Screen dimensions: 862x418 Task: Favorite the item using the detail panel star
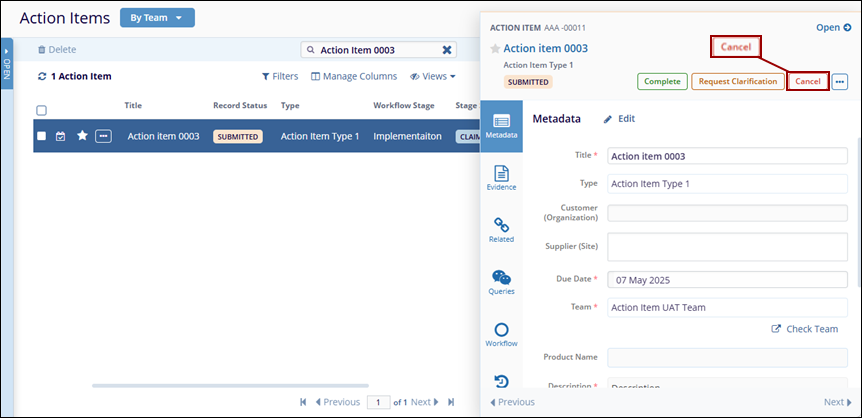point(494,48)
